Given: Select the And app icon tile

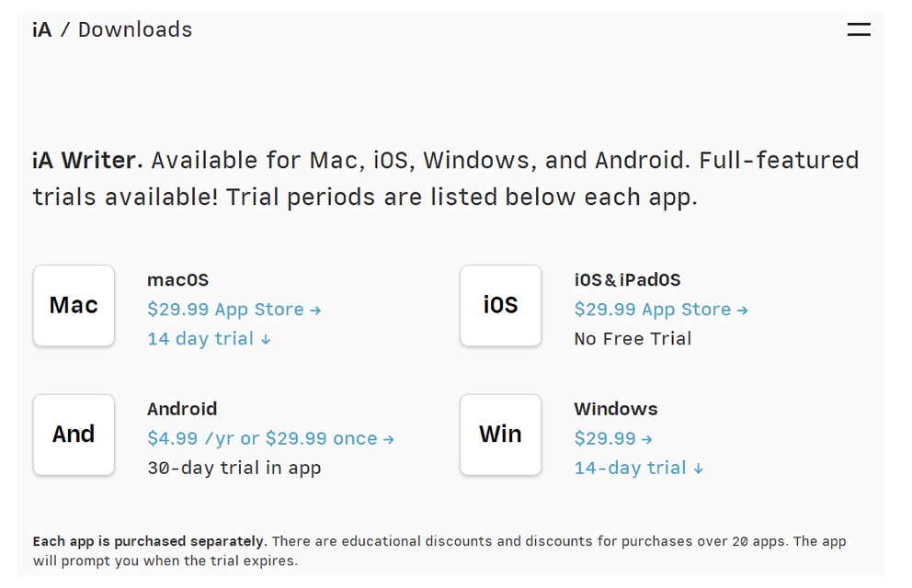Looking at the screenshot, I should [74, 435].
